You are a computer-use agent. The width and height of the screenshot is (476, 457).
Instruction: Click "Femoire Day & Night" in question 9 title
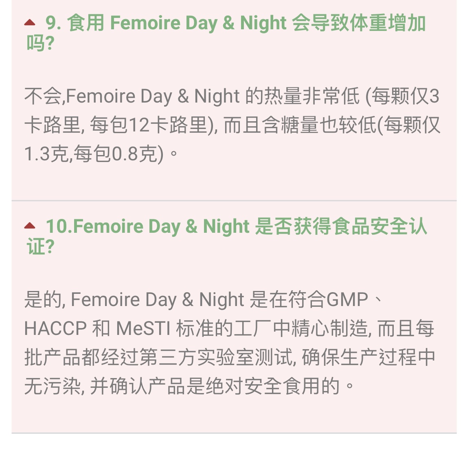[198, 23]
